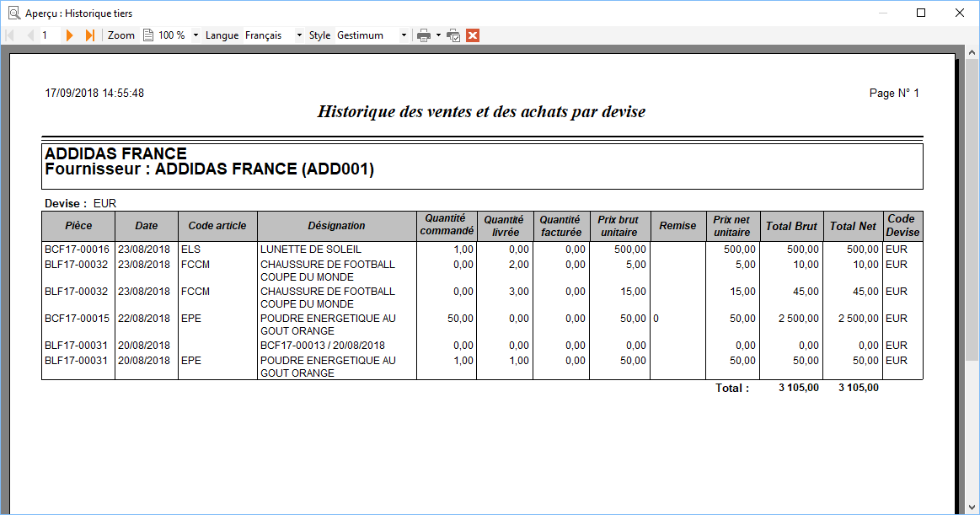Click the 'Total :' label below the table

(x=732, y=388)
